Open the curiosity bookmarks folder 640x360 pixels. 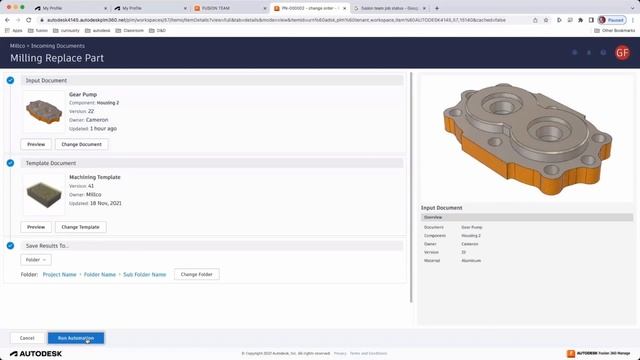(x=66, y=31)
